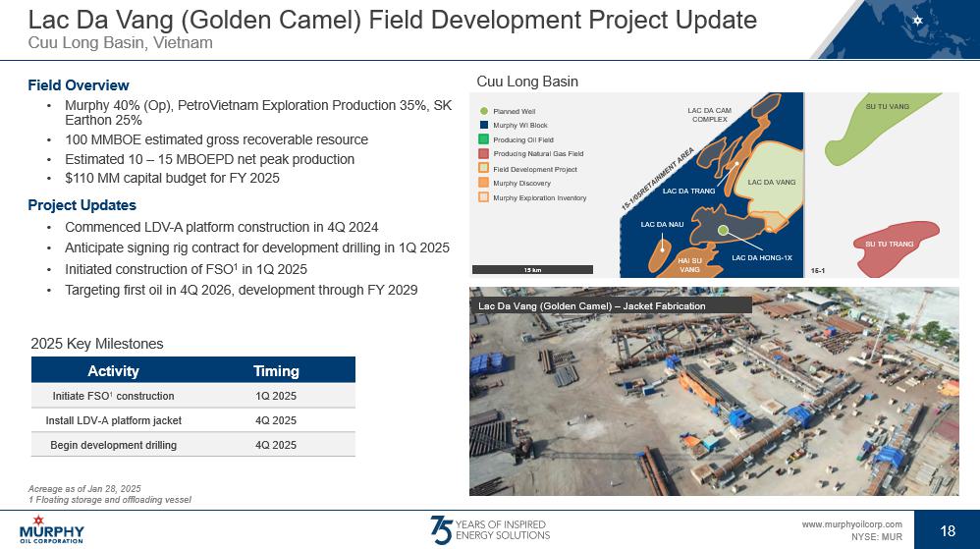The width and height of the screenshot is (980, 549).
Task: Click the Activity column header
Action: pyautogui.click(x=113, y=371)
